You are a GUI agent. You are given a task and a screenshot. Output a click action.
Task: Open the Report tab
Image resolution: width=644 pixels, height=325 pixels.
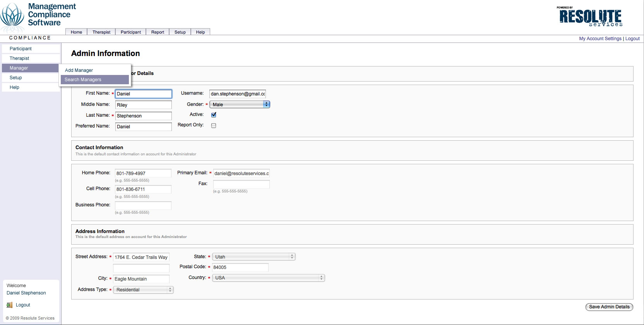pyautogui.click(x=158, y=32)
